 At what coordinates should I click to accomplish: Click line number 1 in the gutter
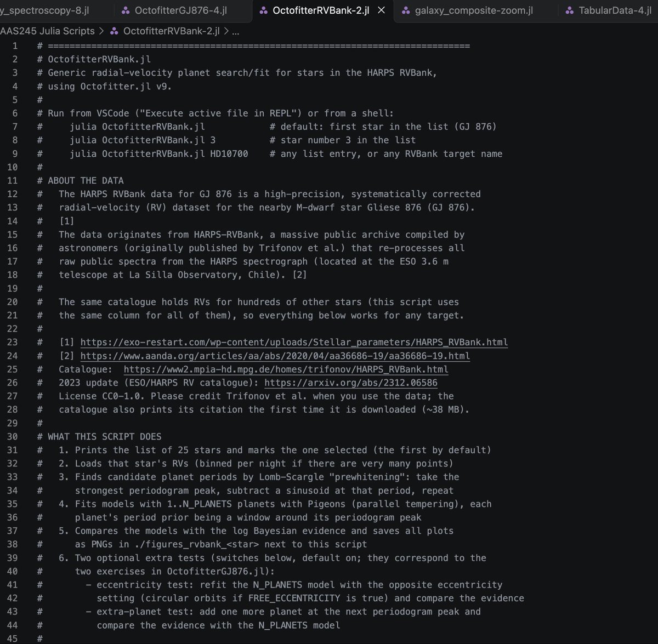[x=15, y=45]
